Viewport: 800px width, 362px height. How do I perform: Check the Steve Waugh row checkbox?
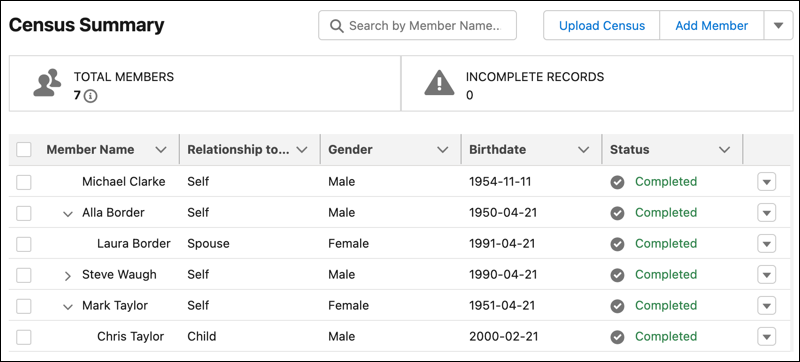pyautogui.click(x=23, y=275)
